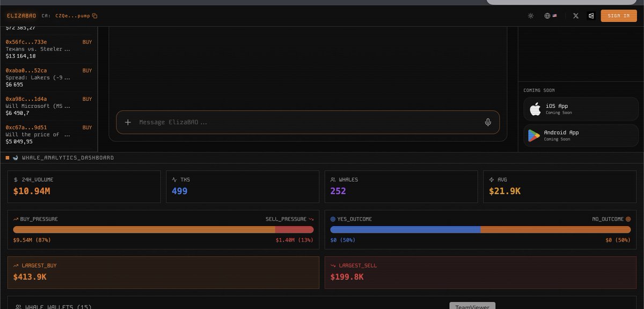This screenshot has width=644, height=309.
Task: Click the LARGEST_SELL arrow icon
Action: (333, 266)
